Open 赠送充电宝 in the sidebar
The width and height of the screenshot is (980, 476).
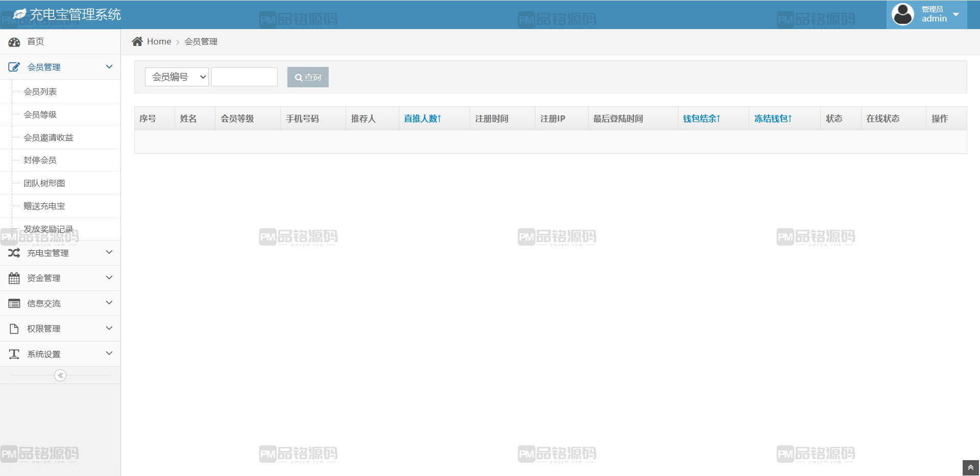coord(44,206)
